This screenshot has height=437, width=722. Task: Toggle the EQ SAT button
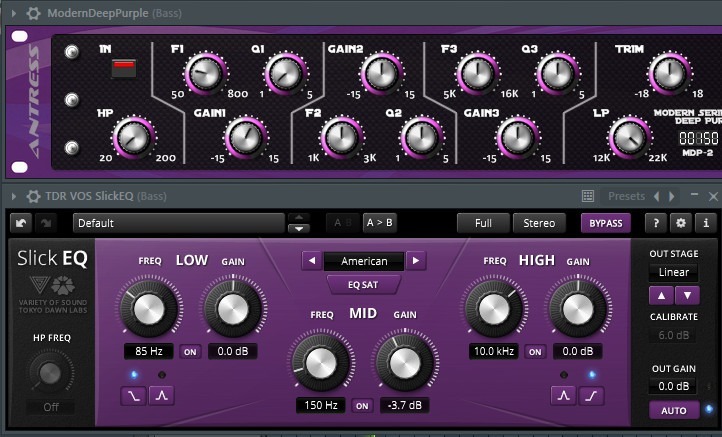(363, 285)
